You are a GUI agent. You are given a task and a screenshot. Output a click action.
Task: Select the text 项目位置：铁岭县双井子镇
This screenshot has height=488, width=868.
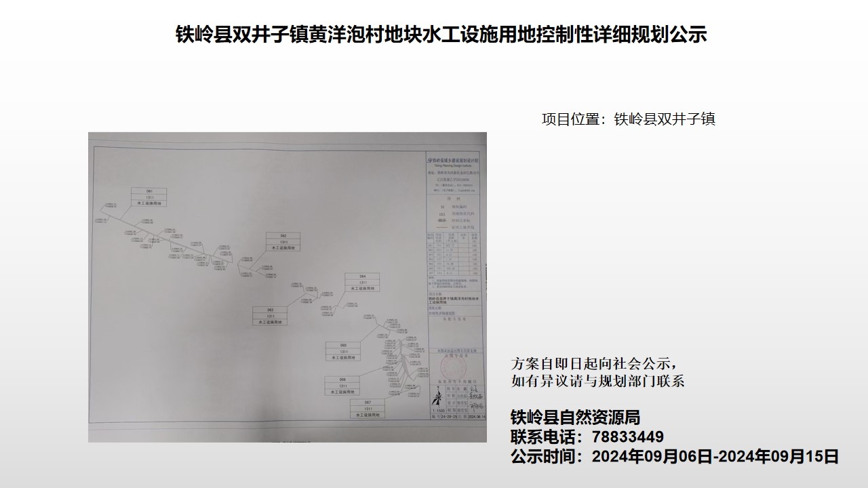tap(629, 119)
